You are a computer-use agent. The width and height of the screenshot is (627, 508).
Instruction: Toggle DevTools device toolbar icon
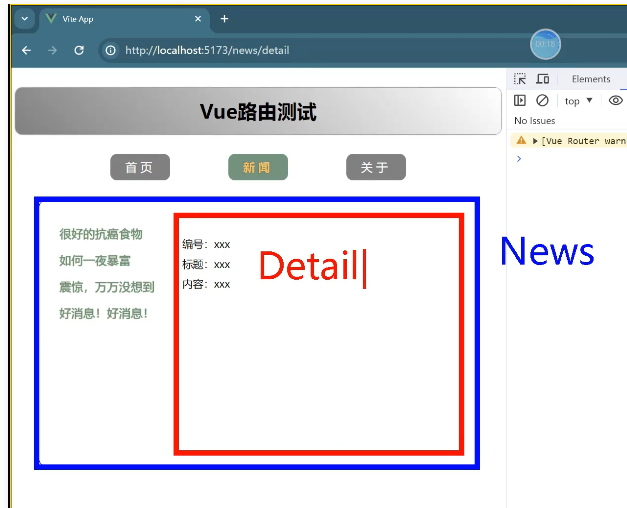(543, 79)
